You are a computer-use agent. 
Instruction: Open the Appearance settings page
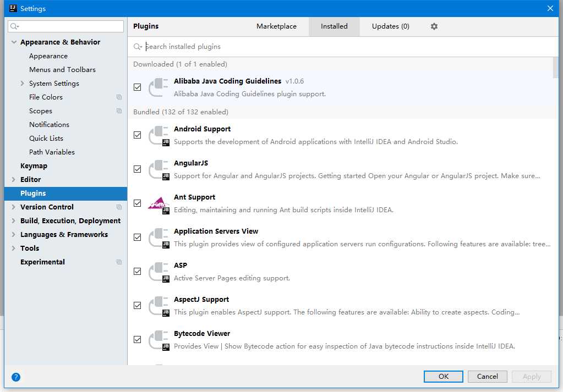click(x=48, y=56)
